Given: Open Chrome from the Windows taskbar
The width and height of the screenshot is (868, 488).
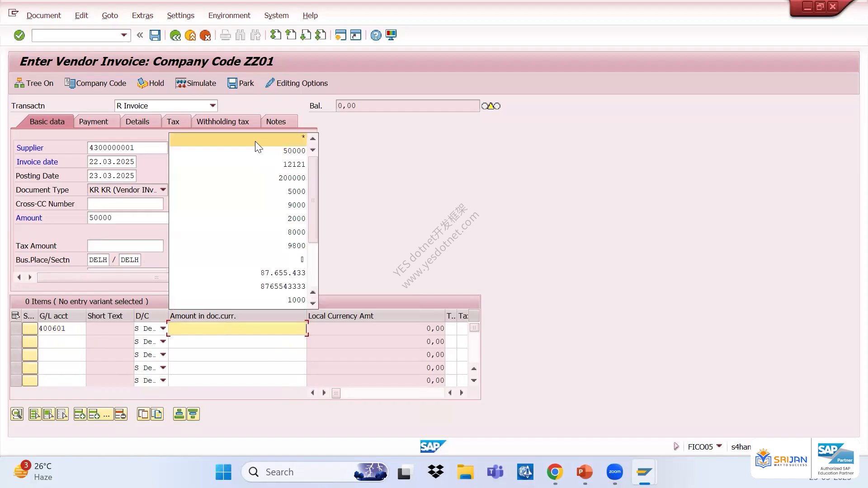Looking at the screenshot, I should [555, 472].
